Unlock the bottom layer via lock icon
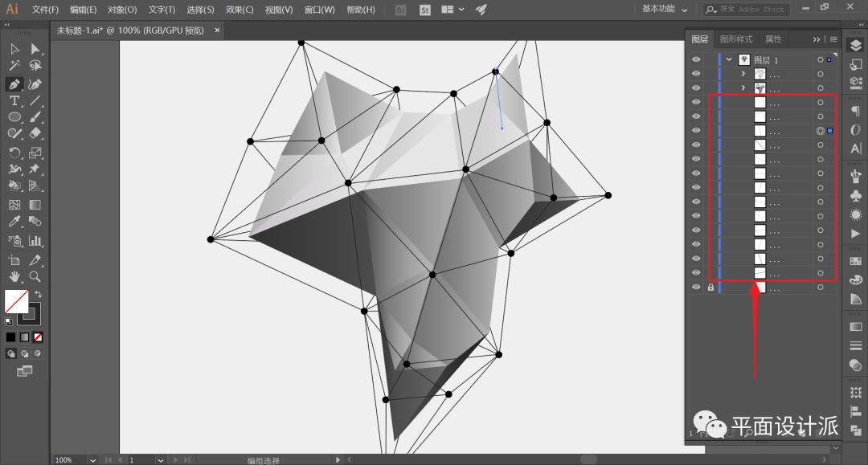 [710, 287]
